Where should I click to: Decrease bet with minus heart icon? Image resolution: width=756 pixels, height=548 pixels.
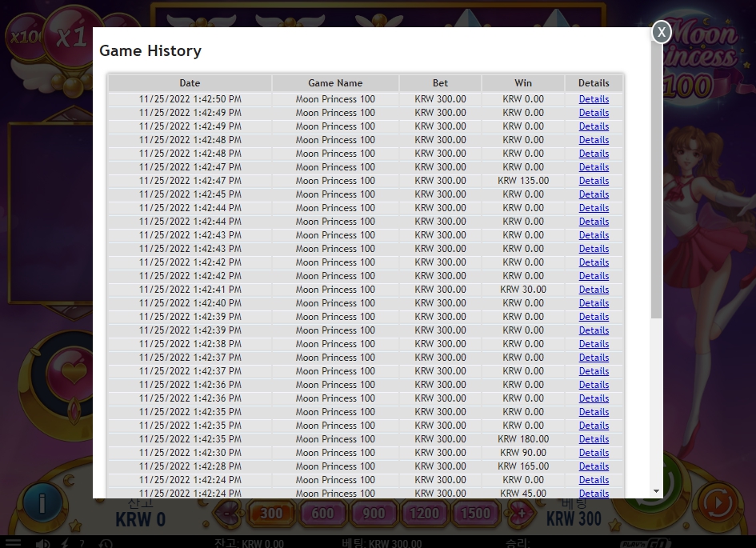click(227, 514)
